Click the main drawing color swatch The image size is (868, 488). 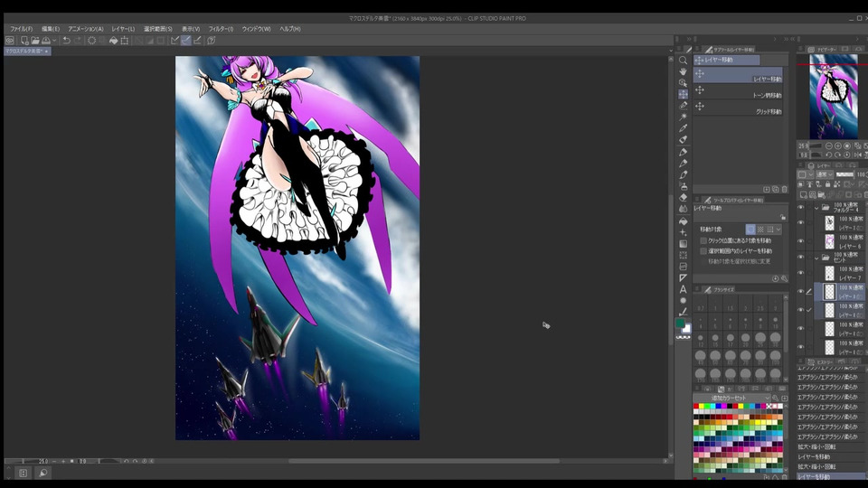coord(680,324)
